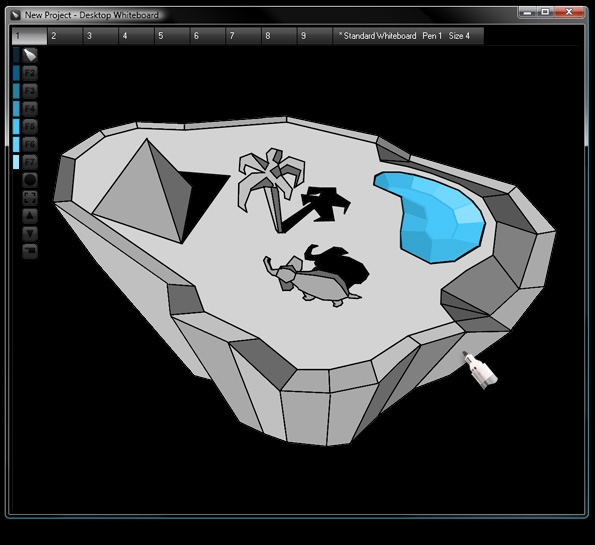Pick the color swatch beside F6

click(x=16, y=144)
